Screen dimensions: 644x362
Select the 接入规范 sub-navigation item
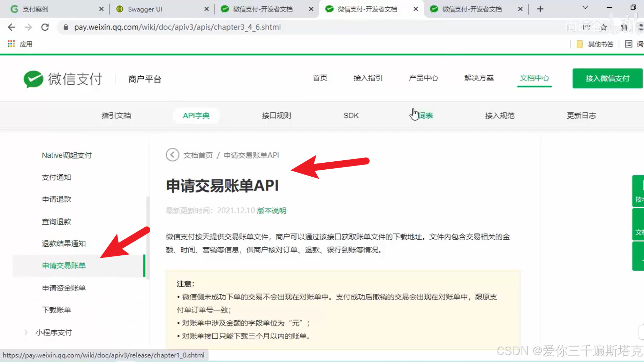click(500, 116)
